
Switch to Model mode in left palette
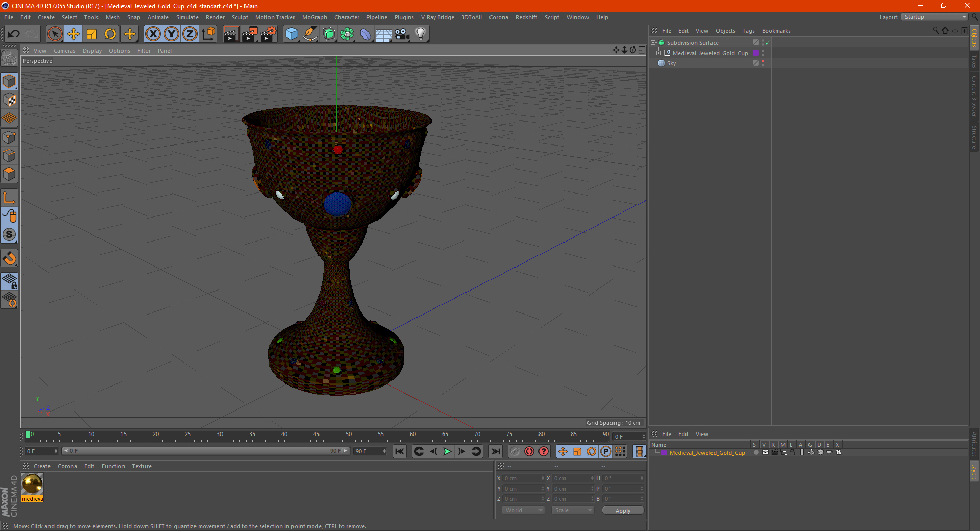pos(9,82)
